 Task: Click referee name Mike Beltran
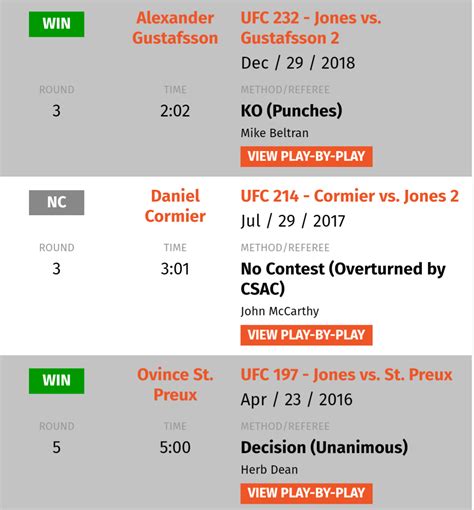pyautogui.click(x=275, y=133)
